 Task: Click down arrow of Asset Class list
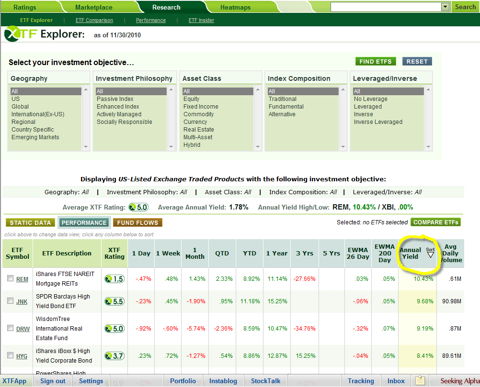tap(257, 147)
